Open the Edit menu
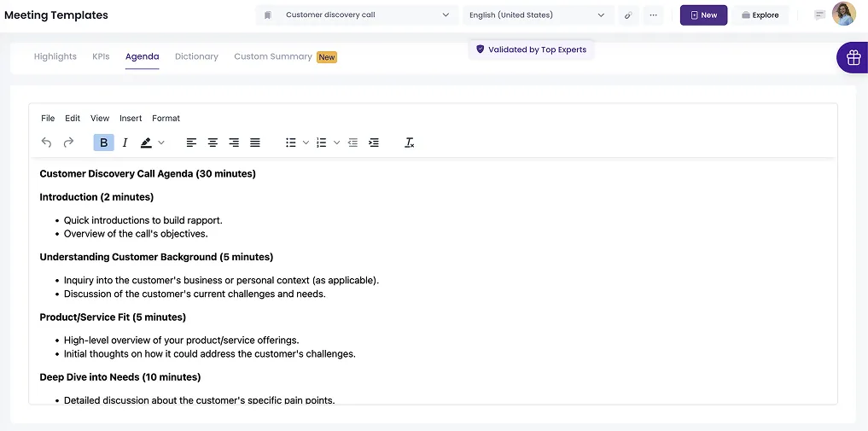This screenshot has height=431, width=868. (x=73, y=119)
